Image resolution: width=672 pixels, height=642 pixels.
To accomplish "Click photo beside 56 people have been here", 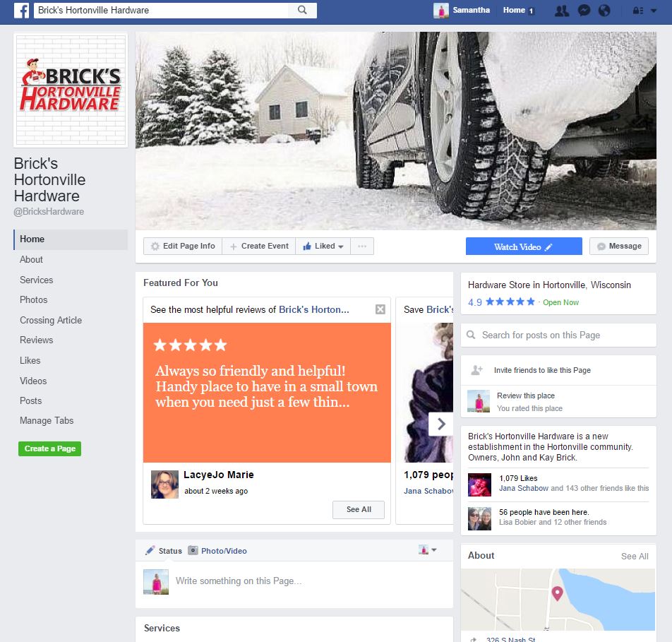I will tap(479, 519).
